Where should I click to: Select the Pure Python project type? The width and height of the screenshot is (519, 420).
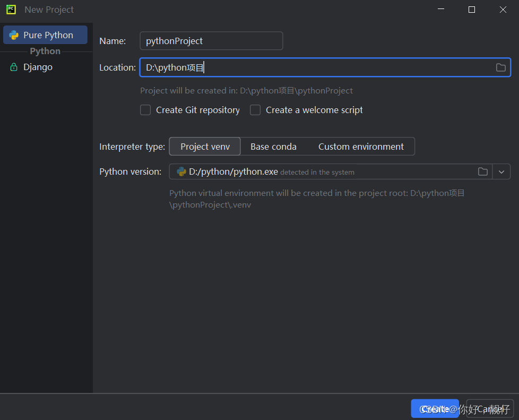click(x=45, y=35)
